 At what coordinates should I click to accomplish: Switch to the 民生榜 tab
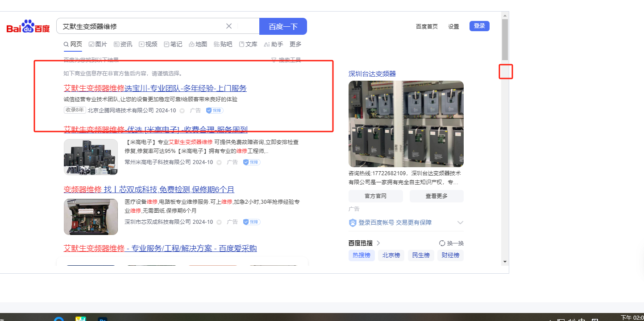pos(421,255)
